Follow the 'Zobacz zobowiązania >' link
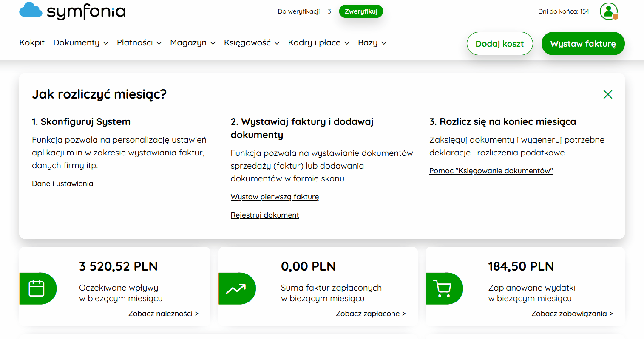The image size is (644, 339). 572,314
